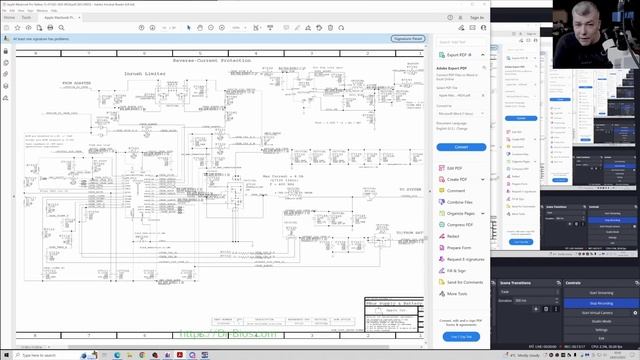Click Start Streaming in OBS

click(601, 293)
